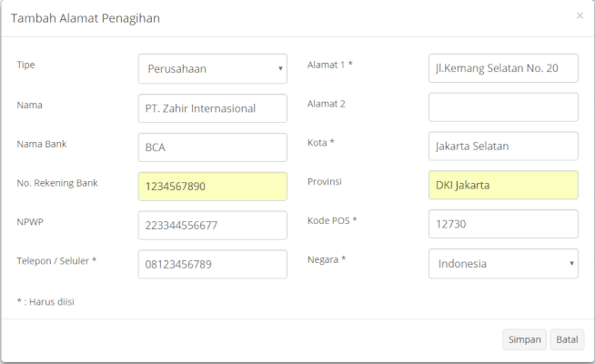Screen dimensions: 595x364
Task: Click the '* : Harus diisi' note
Action: [45, 301]
